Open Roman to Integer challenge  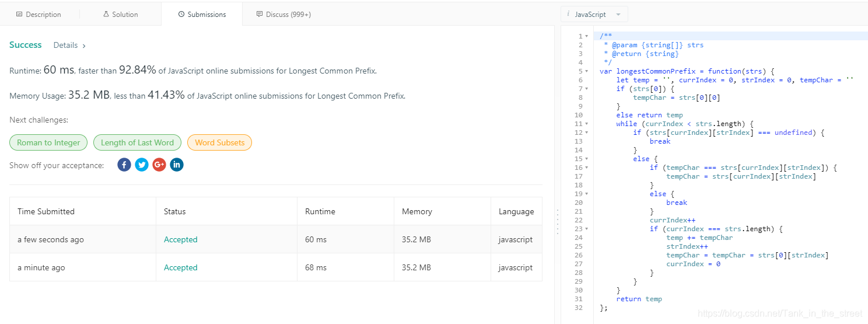48,142
